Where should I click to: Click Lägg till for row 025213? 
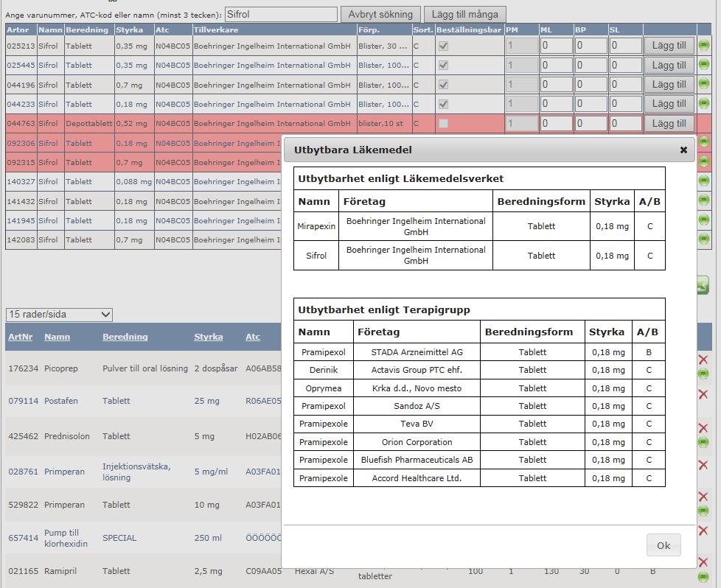[669, 46]
